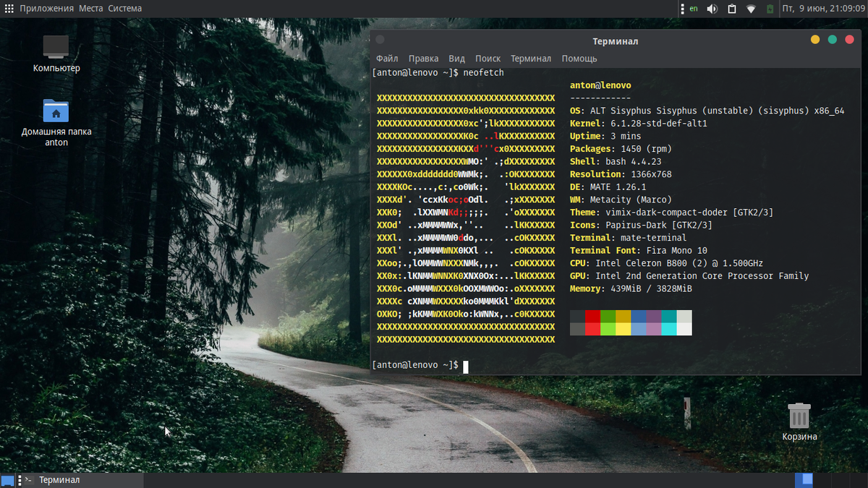Image resolution: width=868 pixels, height=488 pixels.
Task: Click the Приложения menu grid icon
Action: click(9, 9)
